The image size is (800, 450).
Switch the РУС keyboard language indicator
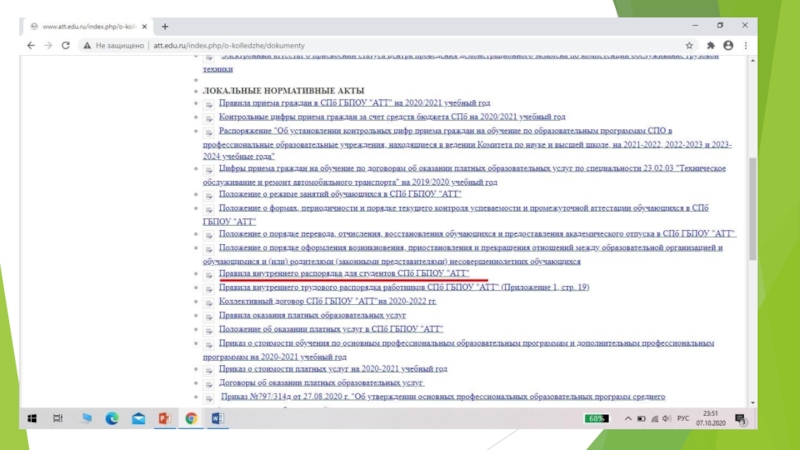682,418
